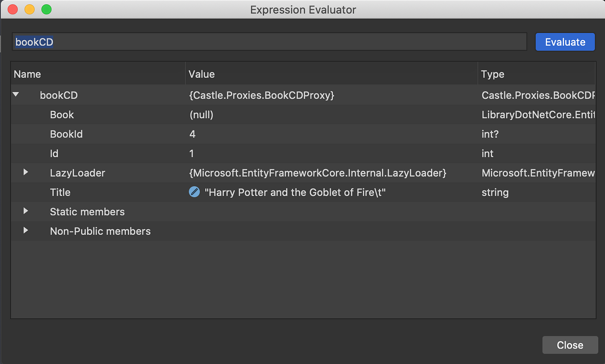
Task: Click the yellow minimize window button
Action: click(29, 9)
